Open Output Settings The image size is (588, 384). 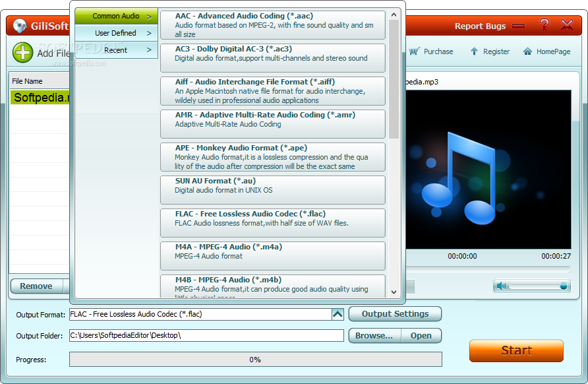coord(395,314)
